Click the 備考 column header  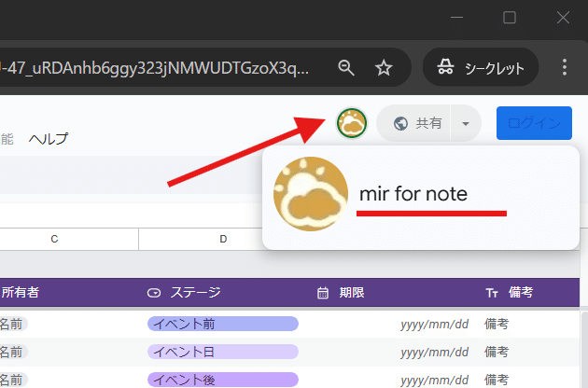tap(521, 293)
